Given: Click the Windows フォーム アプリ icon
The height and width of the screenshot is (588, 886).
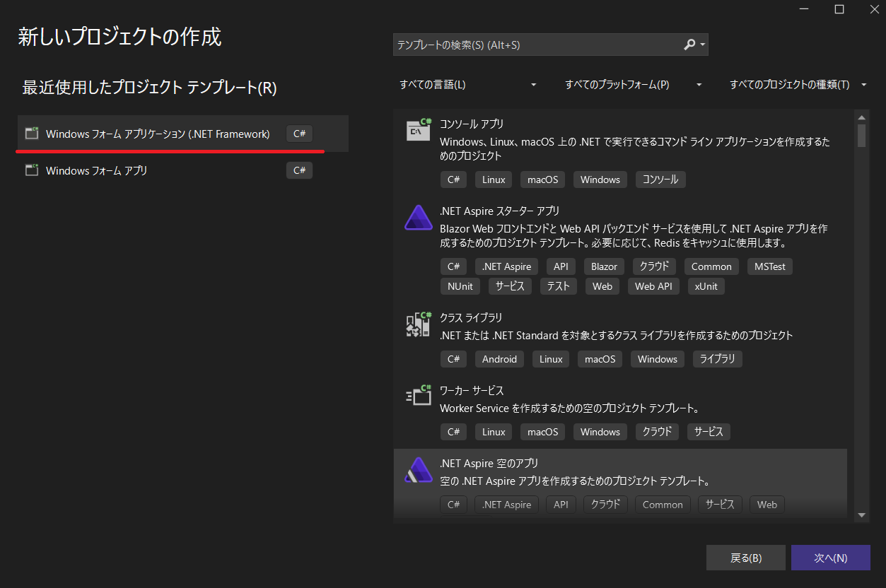Looking at the screenshot, I should pyautogui.click(x=31, y=170).
